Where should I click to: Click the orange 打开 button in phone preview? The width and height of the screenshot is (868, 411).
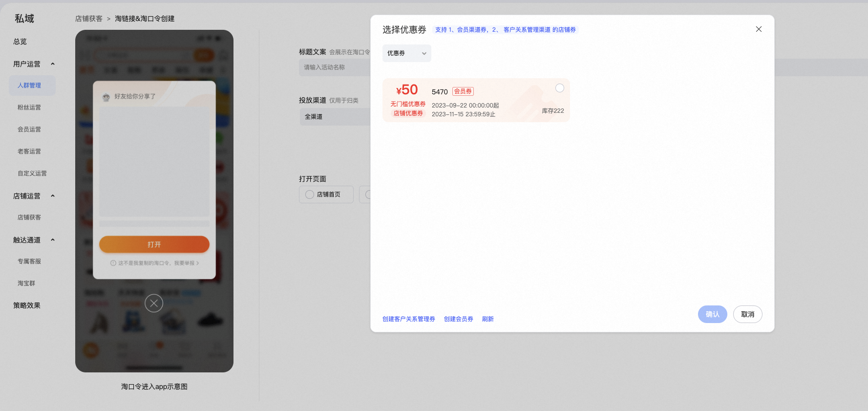pos(154,244)
